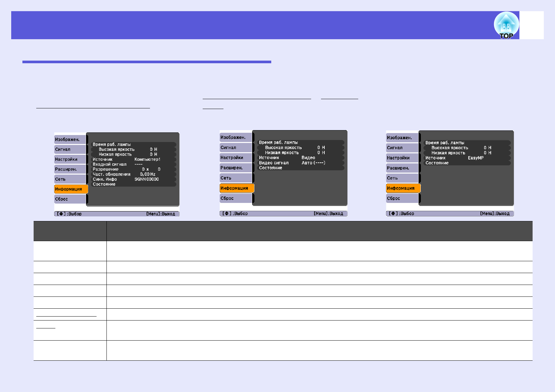This screenshot has height=392, width=555.
Task: Choose Сброс in the EasyMP source menu
Action: pyautogui.click(x=402, y=198)
